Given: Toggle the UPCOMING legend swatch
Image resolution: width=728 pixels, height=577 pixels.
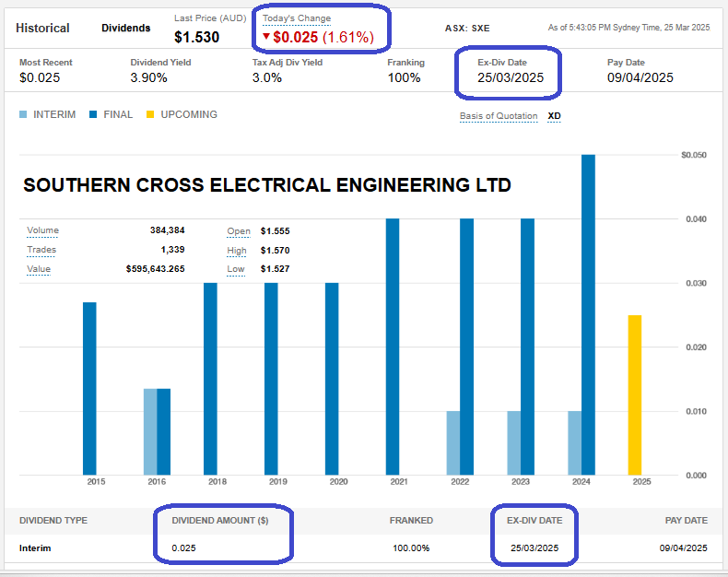Looking at the screenshot, I should coord(152,115).
